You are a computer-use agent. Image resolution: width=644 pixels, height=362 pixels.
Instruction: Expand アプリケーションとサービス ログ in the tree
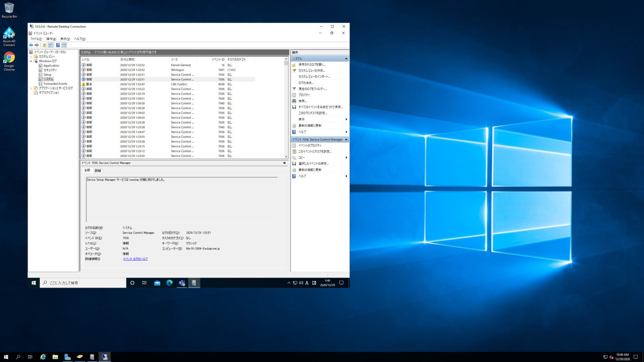click(x=31, y=88)
